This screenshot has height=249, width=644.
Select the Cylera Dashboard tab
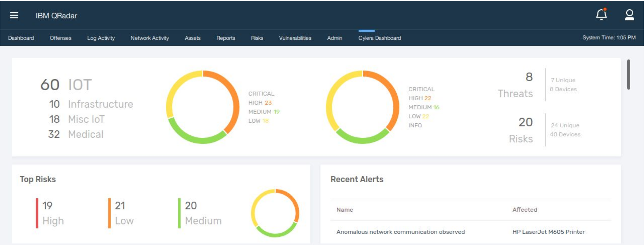pyautogui.click(x=379, y=38)
